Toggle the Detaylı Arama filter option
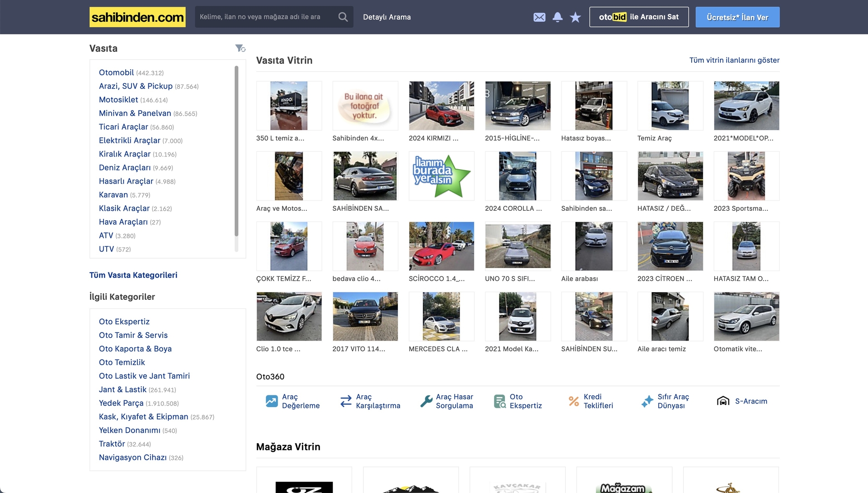868x493 pixels. pos(387,17)
